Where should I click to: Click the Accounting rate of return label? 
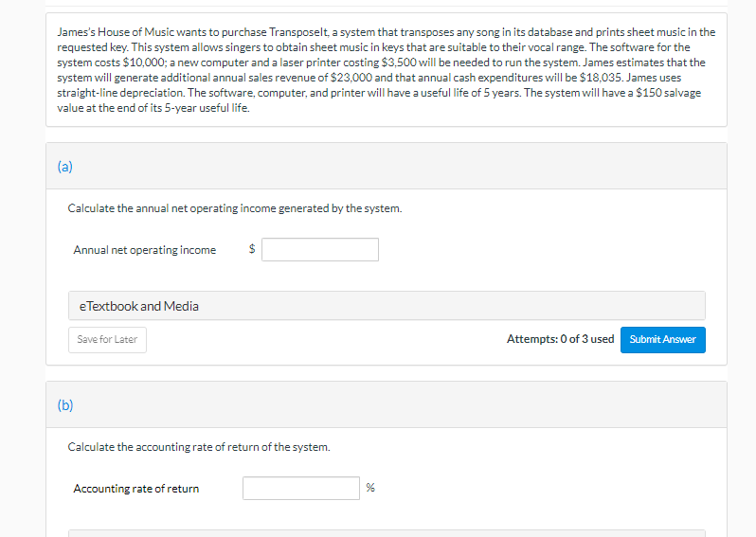pyautogui.click(x=135, y=489)
